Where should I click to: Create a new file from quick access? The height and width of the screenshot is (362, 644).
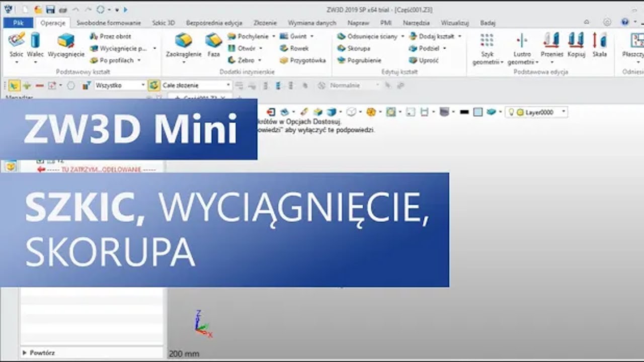coord(25,10)
